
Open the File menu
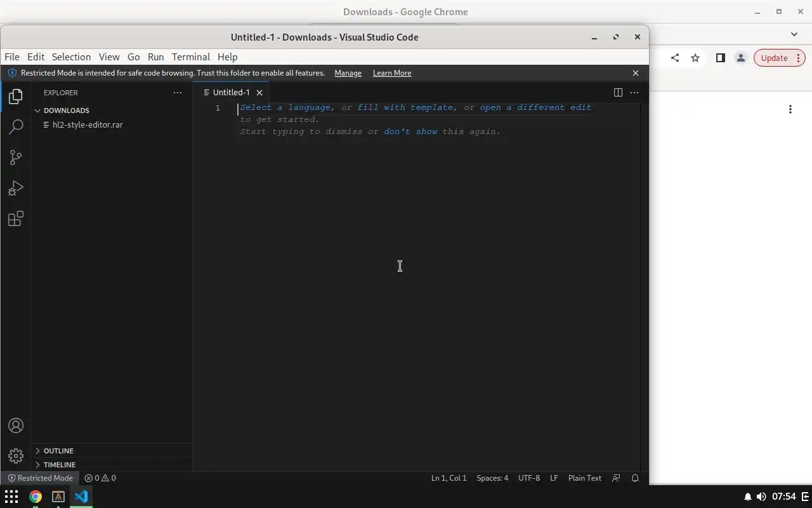(x=12, y=57)
